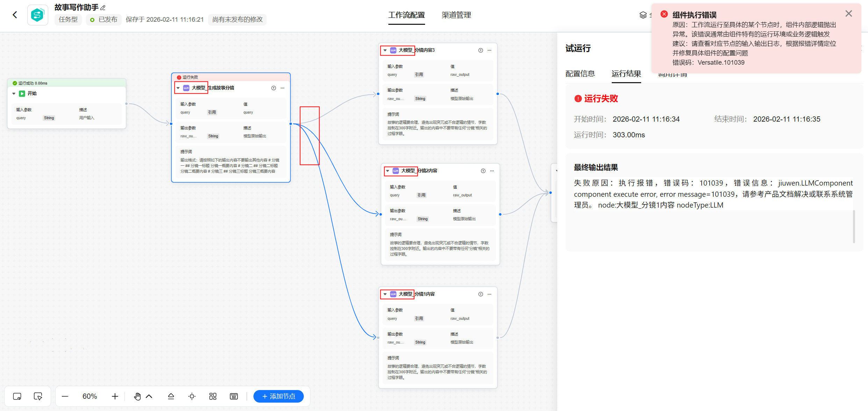The image size is (868, 411).
Task: Click pencil icon beside 故事写作助手 title
Action: (x=103, y=8)
